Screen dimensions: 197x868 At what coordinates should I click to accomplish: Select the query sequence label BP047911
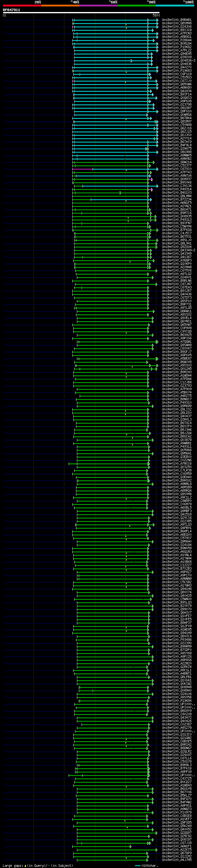click(x=11, y=10)
